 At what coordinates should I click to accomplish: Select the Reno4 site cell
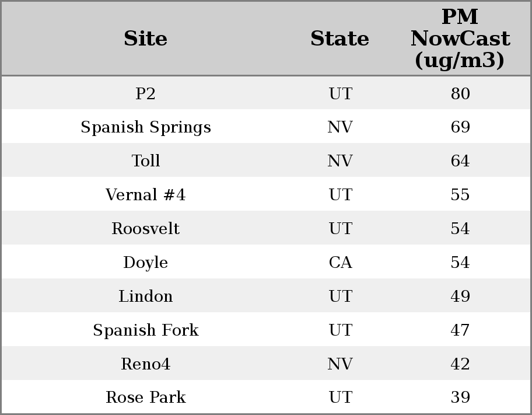coord(145,364)
